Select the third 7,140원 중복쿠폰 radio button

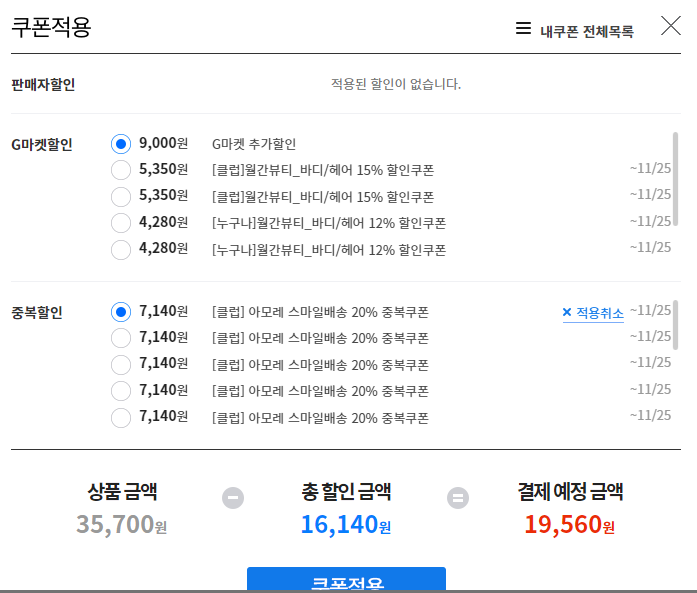121,365
